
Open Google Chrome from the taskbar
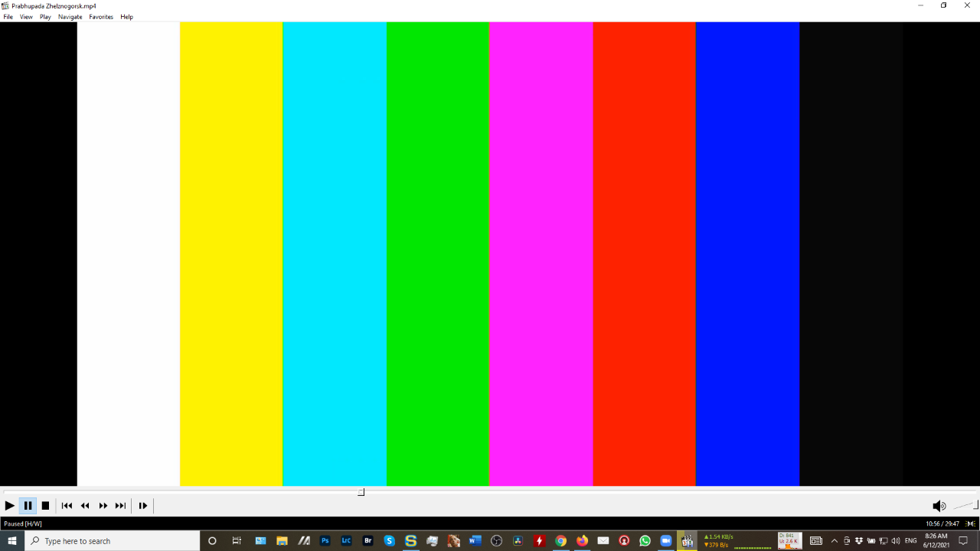tap(560, 540)
